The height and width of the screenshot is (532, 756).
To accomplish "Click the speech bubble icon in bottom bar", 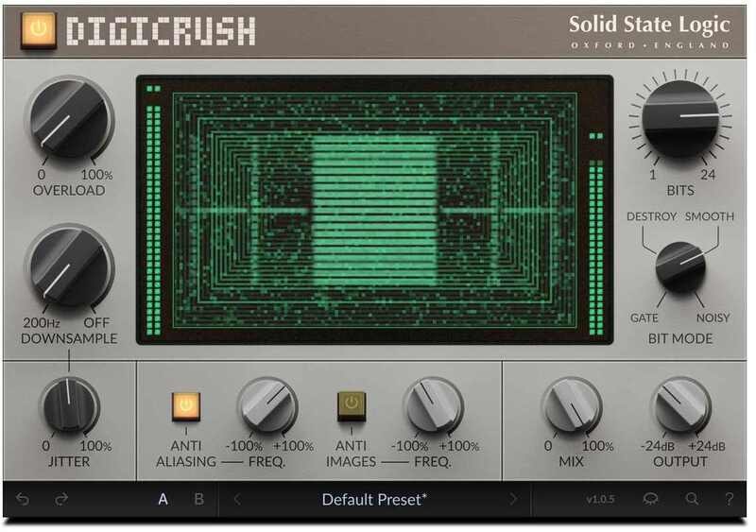I will [x=651, y=499].
